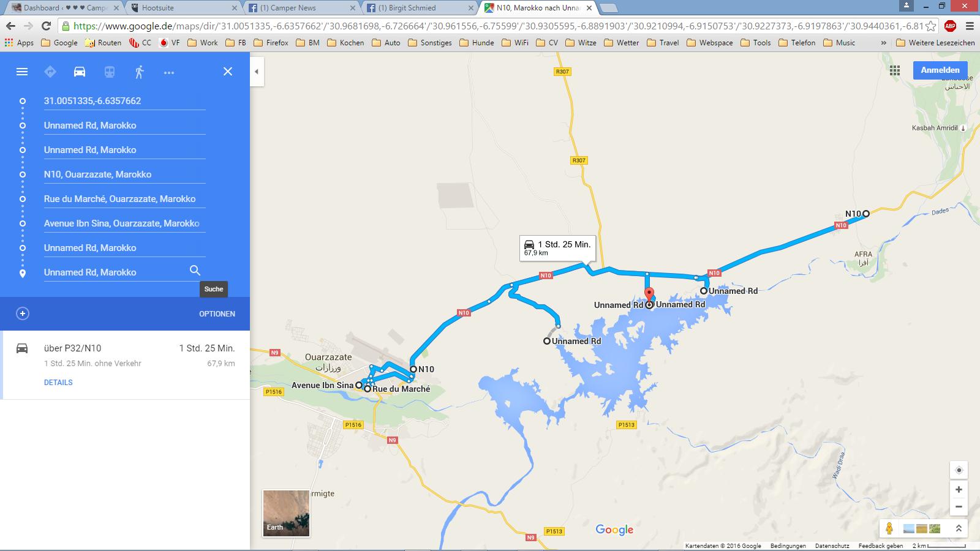Click the search magnifier next to last destination
This screenshot has width=980, height=551.
195,271
